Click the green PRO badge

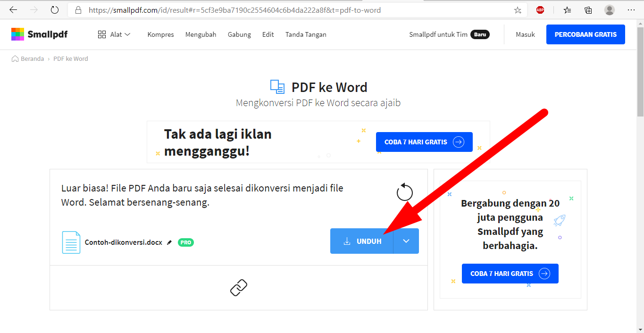(x=186, y=242)
